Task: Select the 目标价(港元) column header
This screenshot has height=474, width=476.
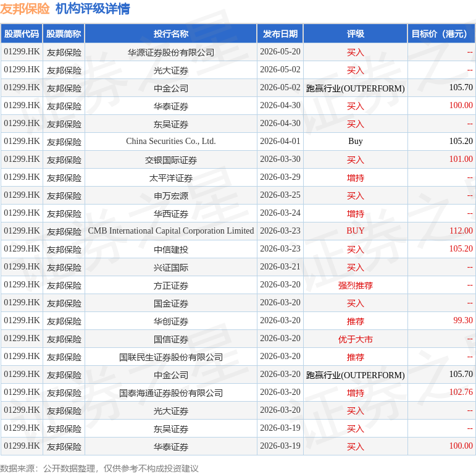Action: pyautogui.click(x=441, y=34)
